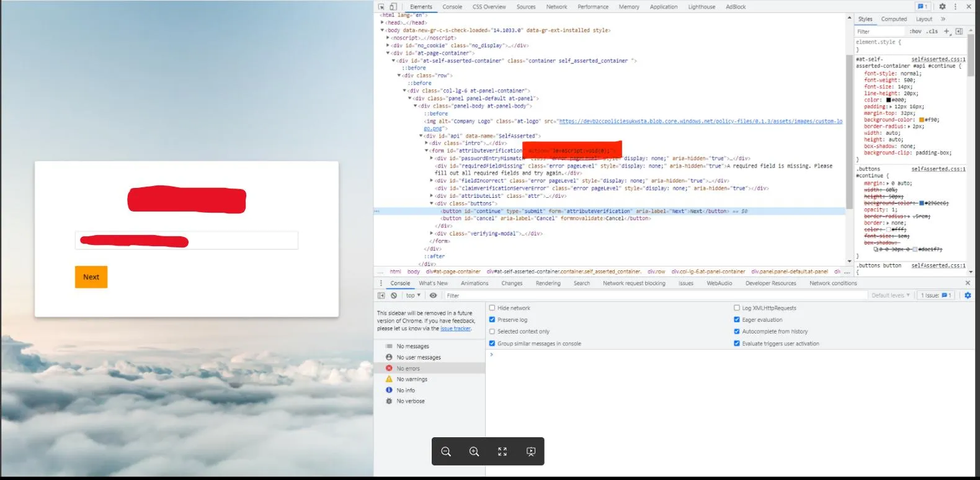980x480 pixels.
Task: Open the issue tracker link
Action: point(456,329)
